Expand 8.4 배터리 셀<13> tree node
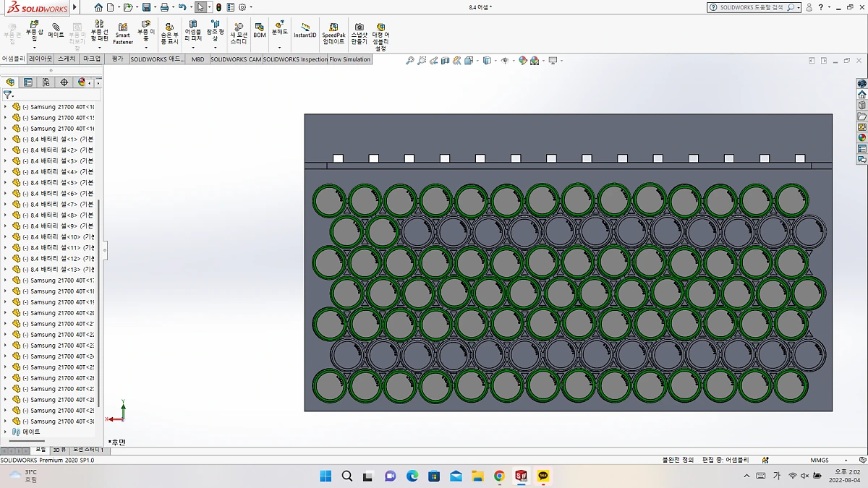 5,269
